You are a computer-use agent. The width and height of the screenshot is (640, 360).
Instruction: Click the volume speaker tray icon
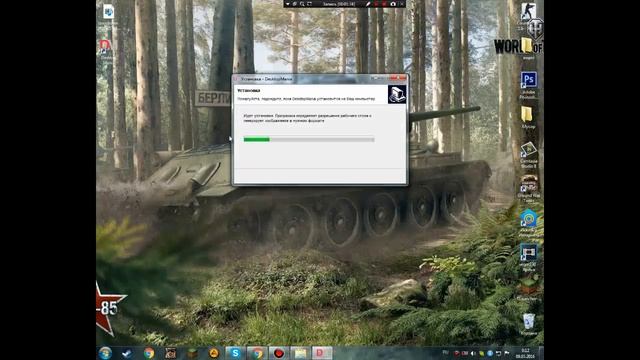click(x=473, y=353)
